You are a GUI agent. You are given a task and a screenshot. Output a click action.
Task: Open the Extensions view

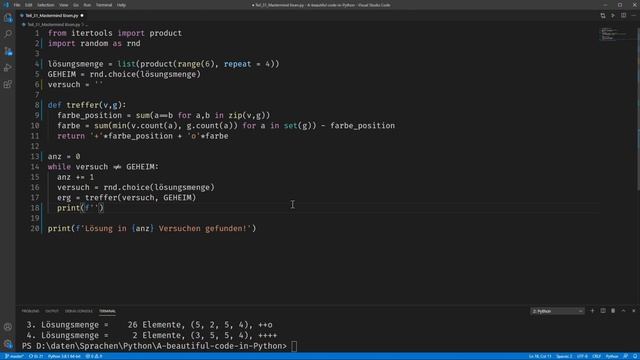pyautogui.click(x=8, y=84)
